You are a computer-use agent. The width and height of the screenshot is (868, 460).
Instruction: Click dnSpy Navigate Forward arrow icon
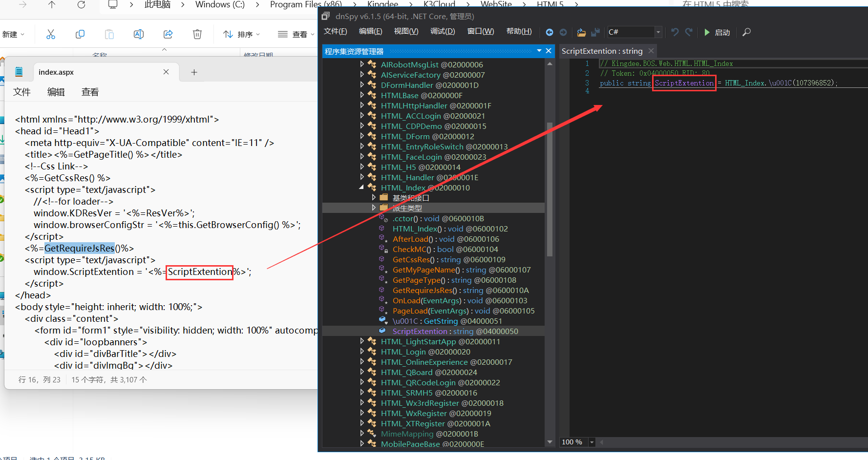coord(563,32)
